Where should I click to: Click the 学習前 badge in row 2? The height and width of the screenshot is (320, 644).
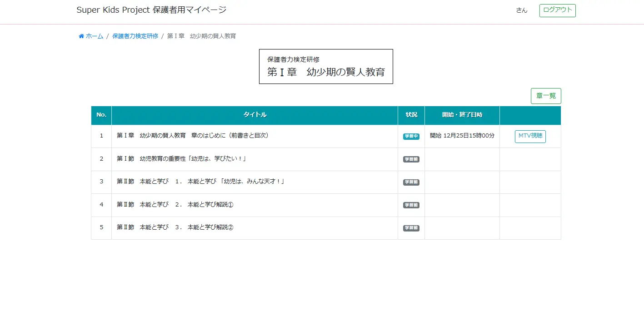411,159
